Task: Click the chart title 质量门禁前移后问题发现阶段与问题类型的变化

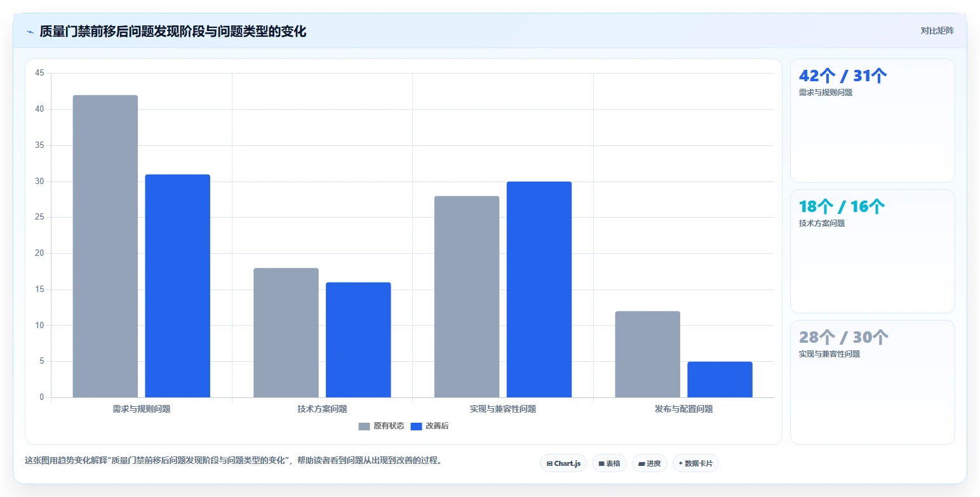Action: (173, 32)
